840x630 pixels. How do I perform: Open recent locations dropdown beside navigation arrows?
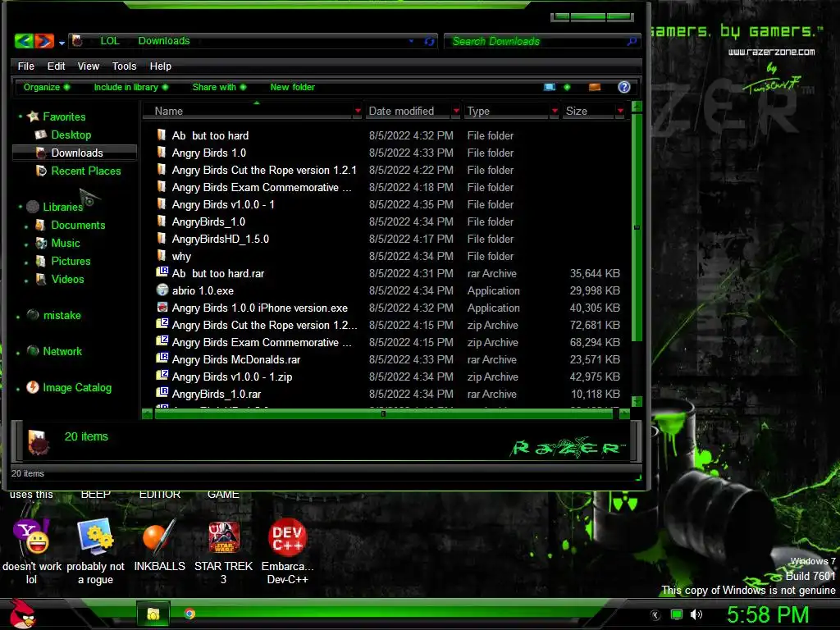click(62, 43)
